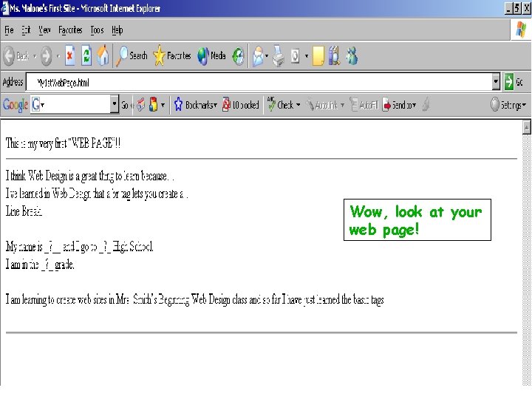The image size is (532, 399).
Task: Click the IE page icon in title bar
Action: pyautogui.click(x=4, y=8)
